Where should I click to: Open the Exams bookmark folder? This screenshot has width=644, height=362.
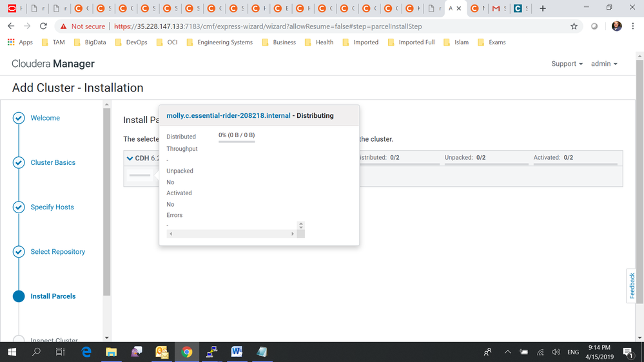(492, 43)
